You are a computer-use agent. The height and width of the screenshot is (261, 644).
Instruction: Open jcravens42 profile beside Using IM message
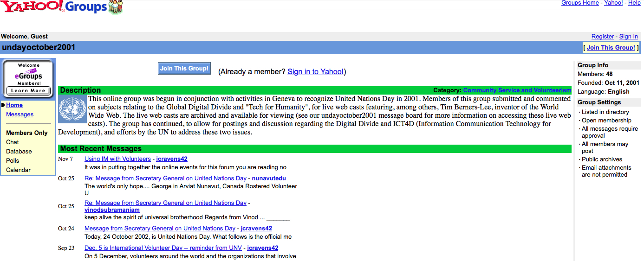click(x=172, y=159)
